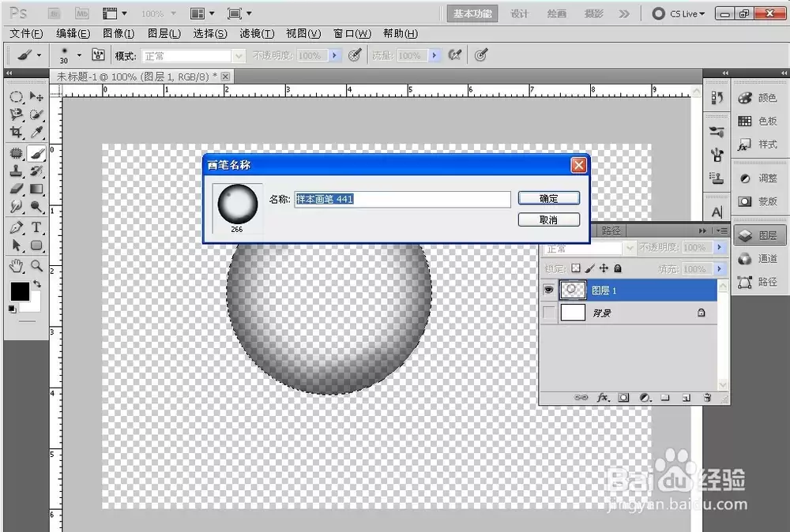
Task: Select the Elliptical Marquee tool
Action: coord(16,96)
